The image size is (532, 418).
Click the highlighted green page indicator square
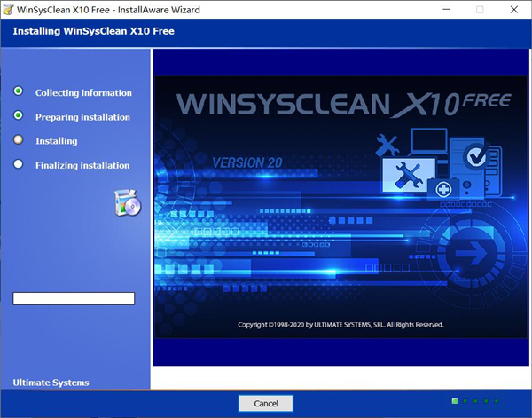(455, 401)
